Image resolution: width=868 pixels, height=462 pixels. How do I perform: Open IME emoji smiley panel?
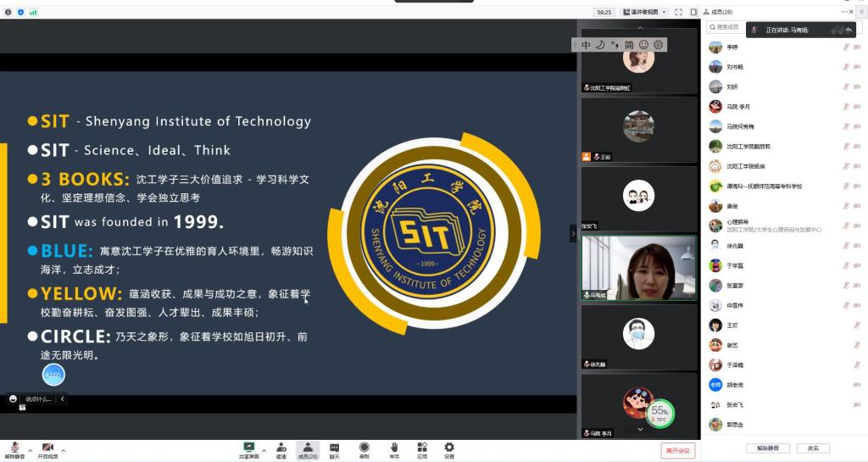[x=643, y=45]
